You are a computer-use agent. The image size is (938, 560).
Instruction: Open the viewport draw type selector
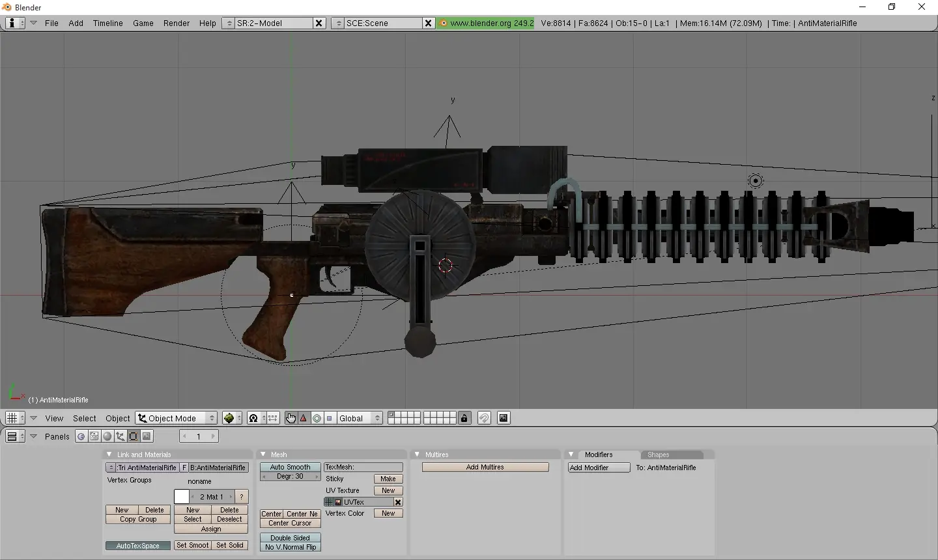click(232, 418)
